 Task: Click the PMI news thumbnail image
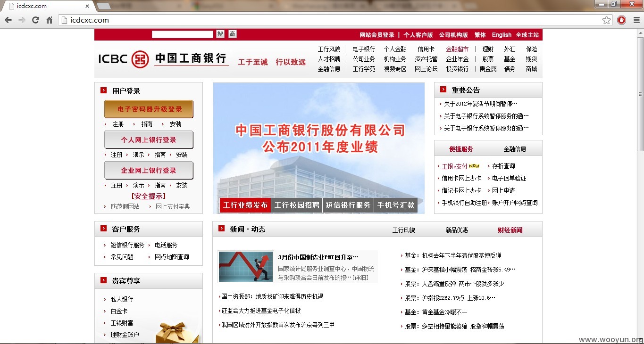click(x=246, y=267)
